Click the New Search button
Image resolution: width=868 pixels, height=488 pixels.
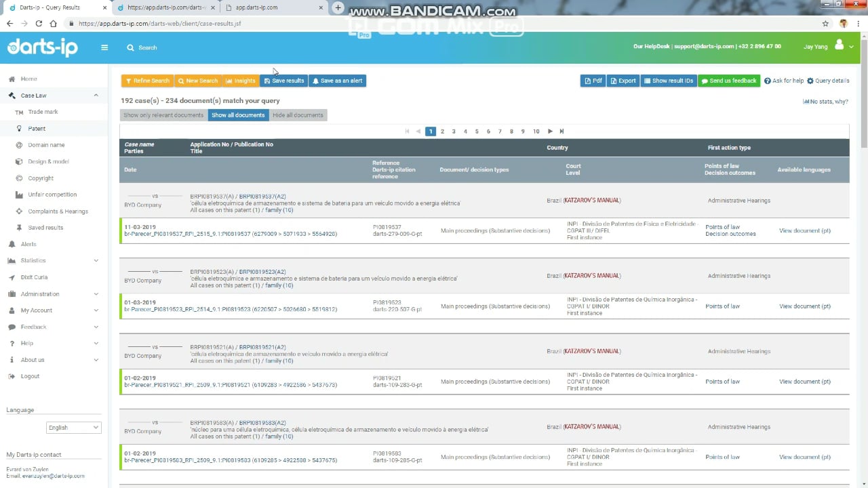tap(198, 81)
